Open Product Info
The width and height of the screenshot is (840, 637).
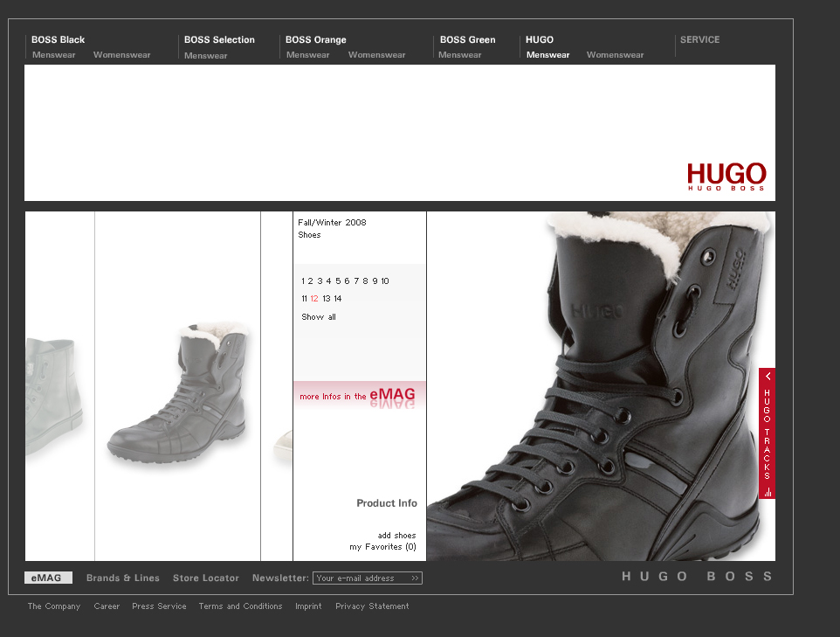click(387, 503)
